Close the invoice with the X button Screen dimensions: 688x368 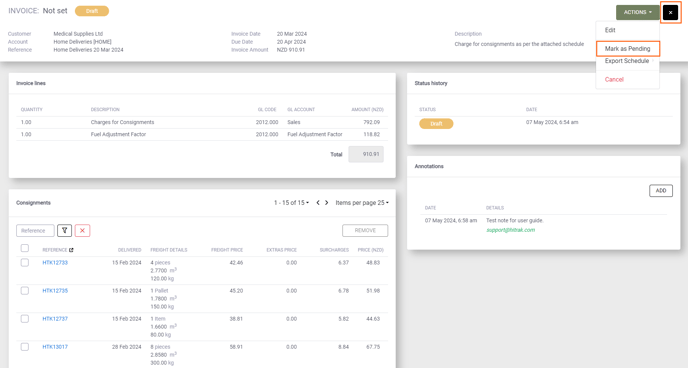point(670,12)
